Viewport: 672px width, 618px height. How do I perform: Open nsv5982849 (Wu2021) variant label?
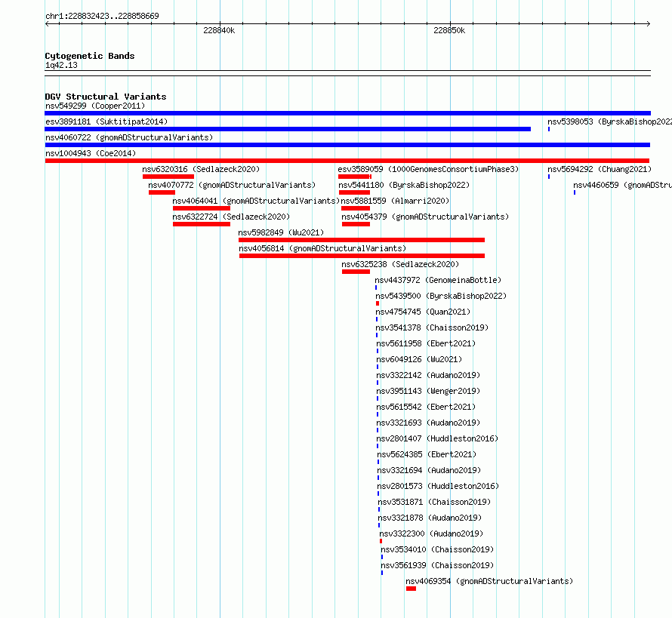coord(281,232)
